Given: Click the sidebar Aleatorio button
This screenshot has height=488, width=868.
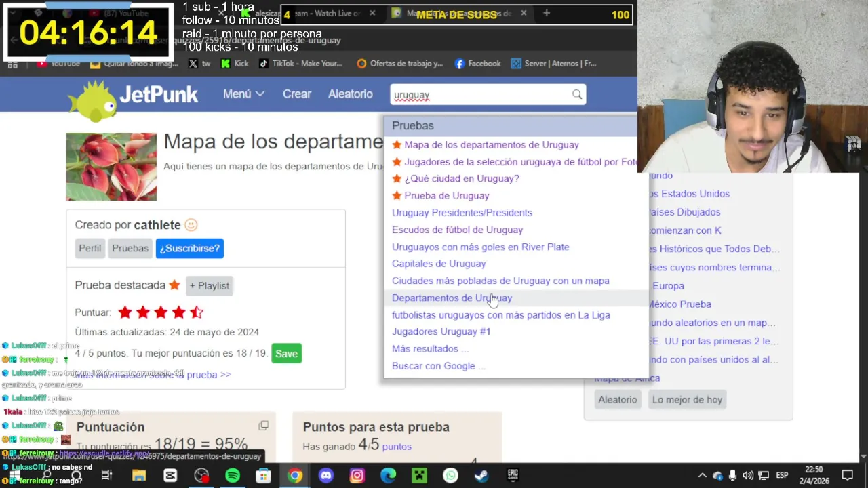Looking at the screenshot, I should coord(617,399).
